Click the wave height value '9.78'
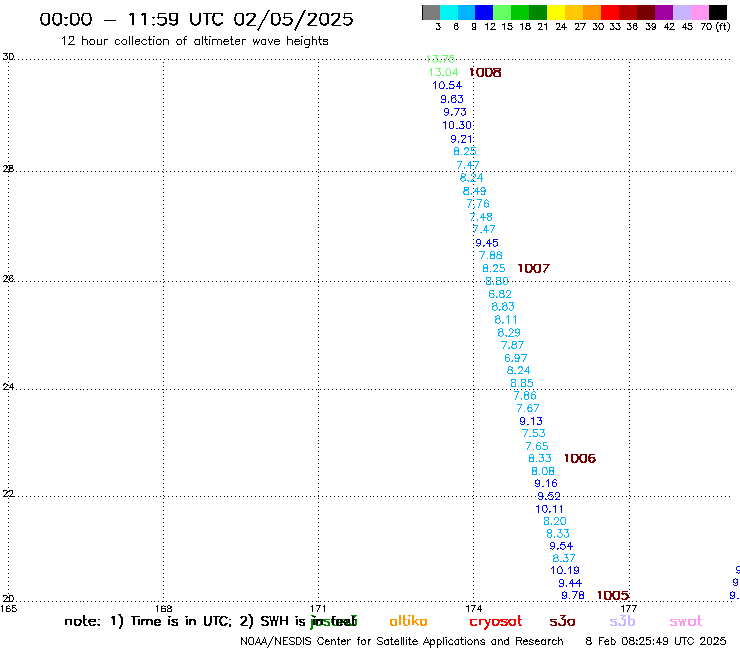Screen dimensions: 740x650 [573, 596]
